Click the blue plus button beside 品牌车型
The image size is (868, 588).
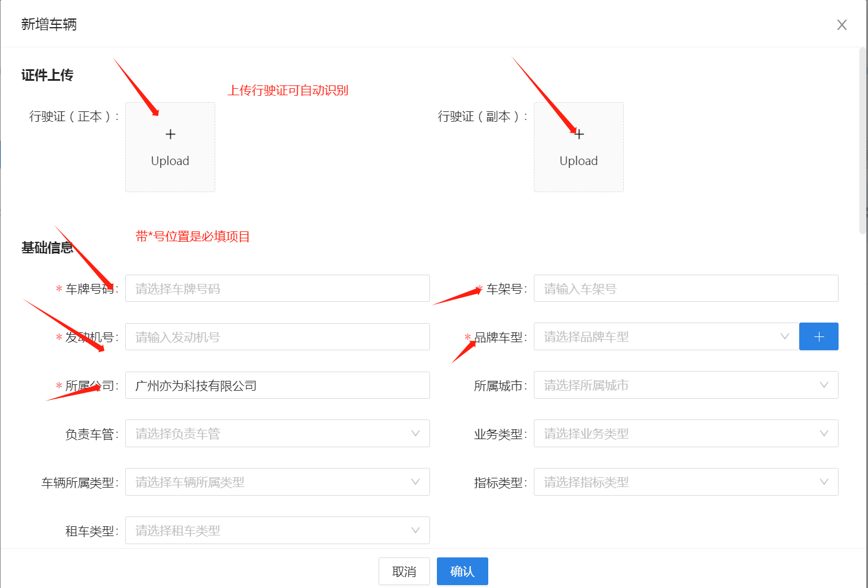click(818, 336)
